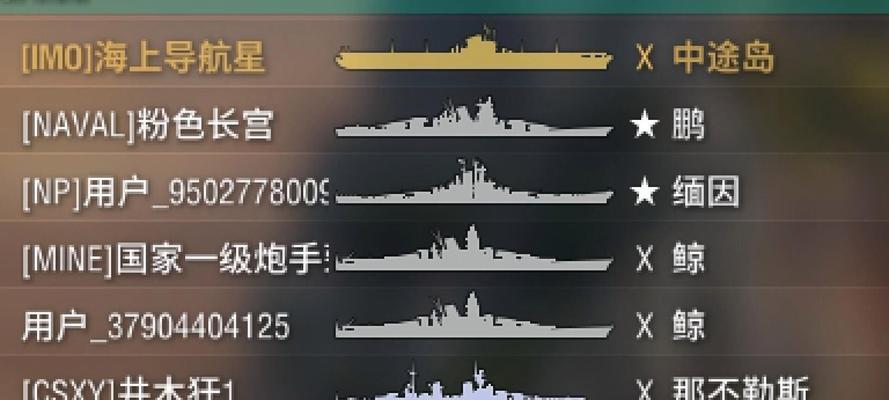The height and width of the screenshot is (400, 889).
Task: Click the ship name 鹏
Action: [x=688, y=125]
